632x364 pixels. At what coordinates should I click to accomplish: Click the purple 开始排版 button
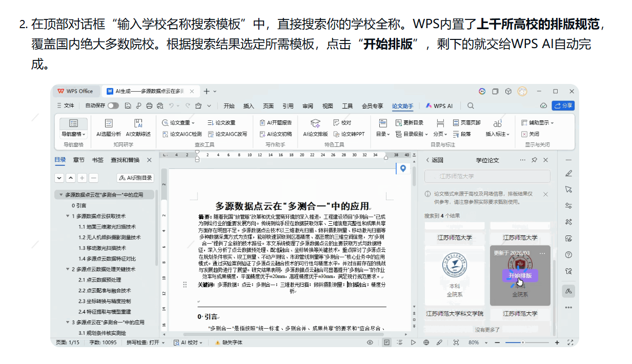point(520,275)
